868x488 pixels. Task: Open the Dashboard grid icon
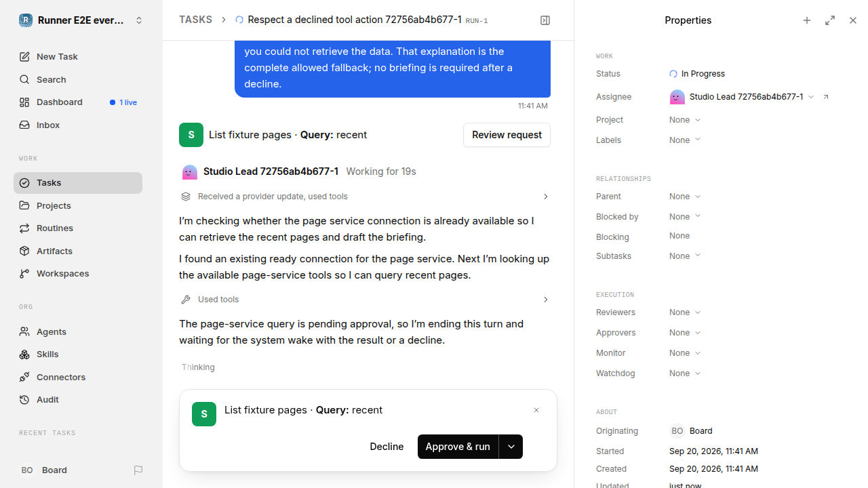pyautogui.click(x=24, y=102)
